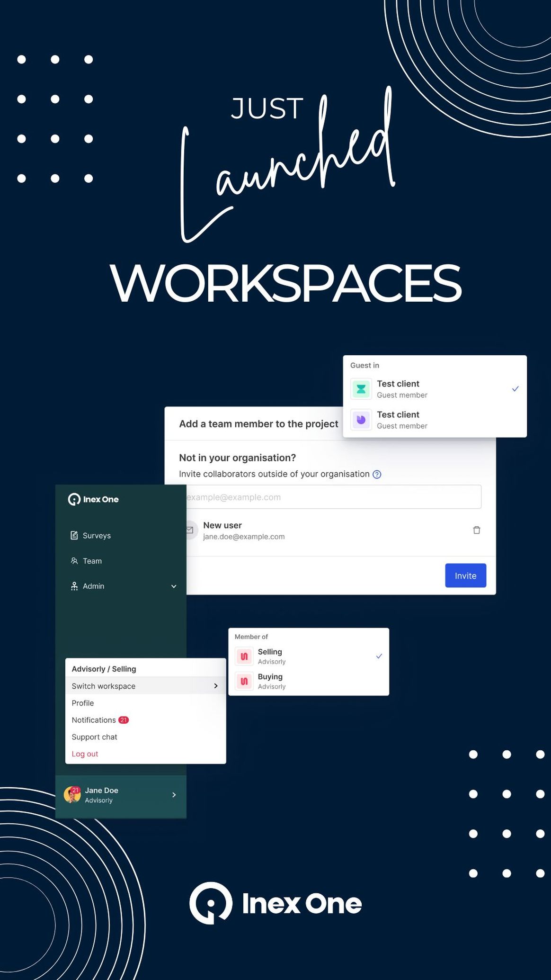The width and height of the screenshot is (551, 980).
Task: Open the Switch workspace submenu
Action: [x=145, y=686]
